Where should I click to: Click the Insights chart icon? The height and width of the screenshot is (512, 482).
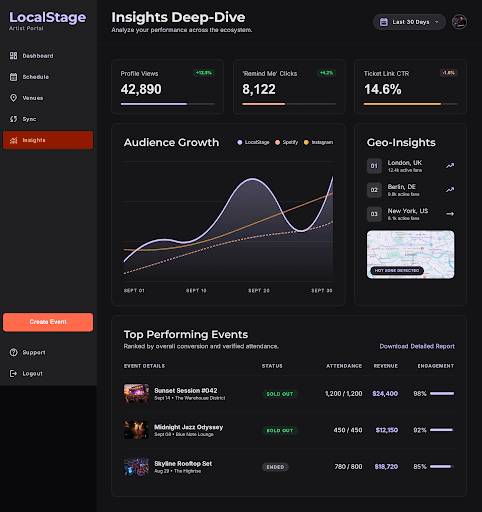pyautogui.click(x=13, y=140)
